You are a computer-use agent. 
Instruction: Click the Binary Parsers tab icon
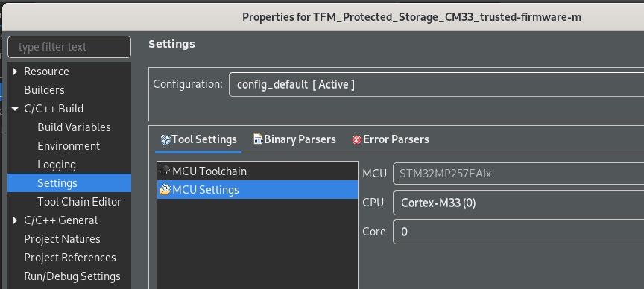pos(258,139)
